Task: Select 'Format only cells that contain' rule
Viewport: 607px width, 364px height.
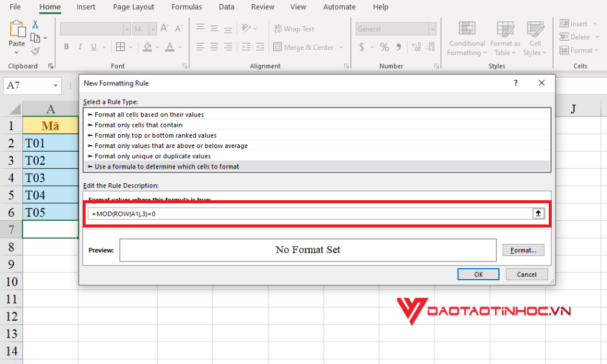Action: pyautogui.click(x=317, y=125)
